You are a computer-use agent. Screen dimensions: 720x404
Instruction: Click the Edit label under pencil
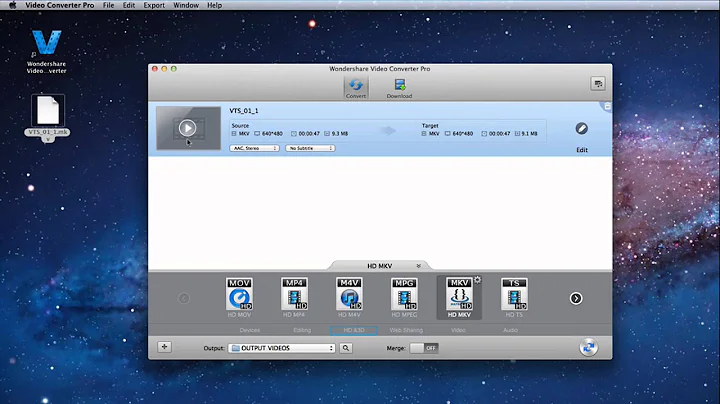(x=582, y=150)
